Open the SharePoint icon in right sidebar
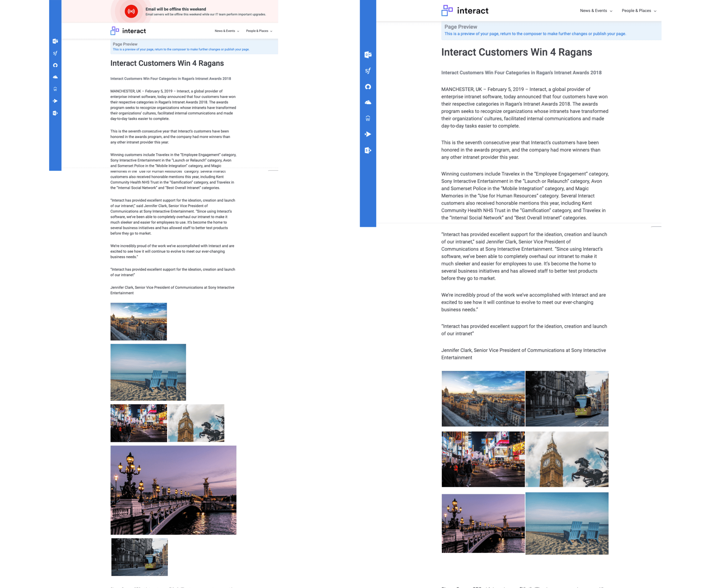Image resolution: width=725 pixels, height=588 pixels. (368, 150)
